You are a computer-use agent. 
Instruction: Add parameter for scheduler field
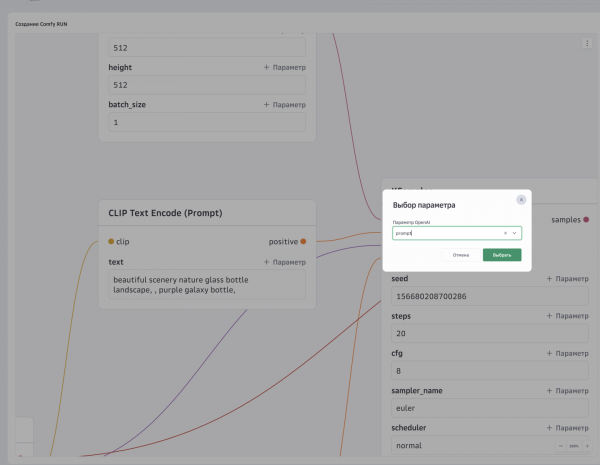pyautogui.click(x=567, y=428)
